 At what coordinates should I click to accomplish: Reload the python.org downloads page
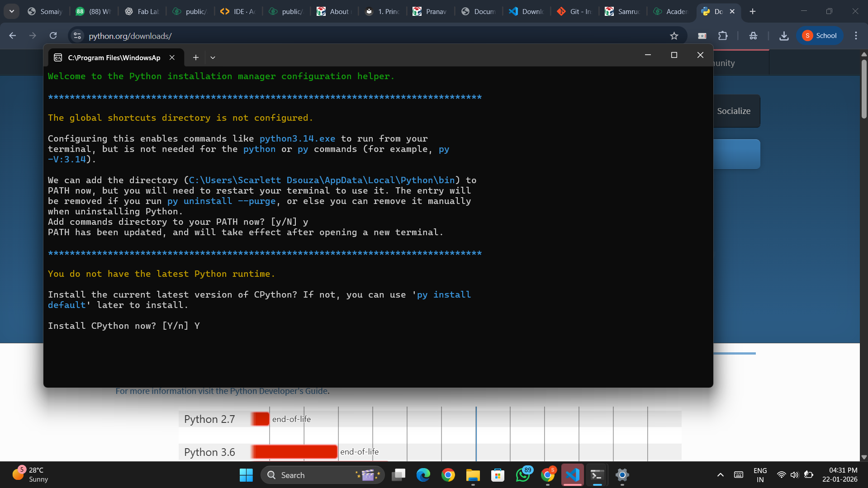click(x=53, y=36)
